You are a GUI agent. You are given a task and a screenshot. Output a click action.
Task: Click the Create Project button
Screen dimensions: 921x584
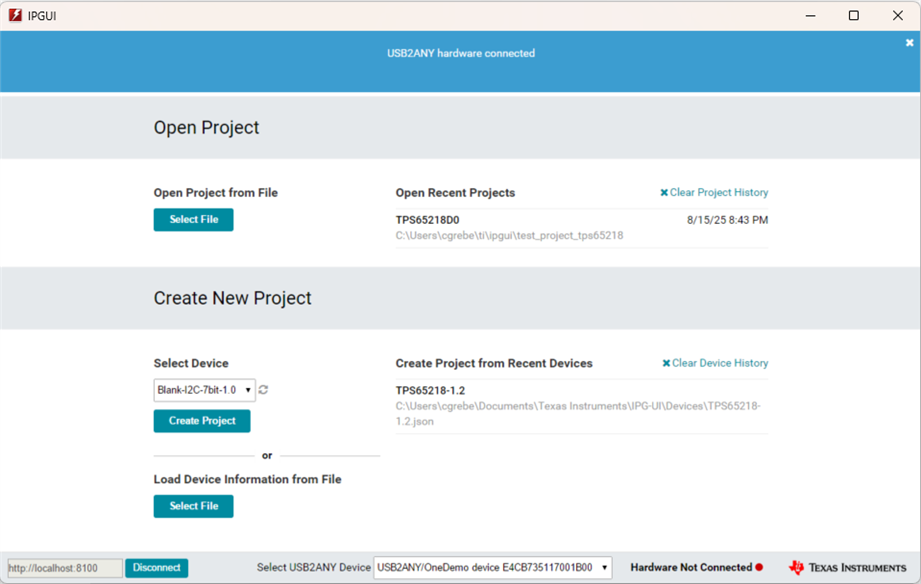(202, 421)
